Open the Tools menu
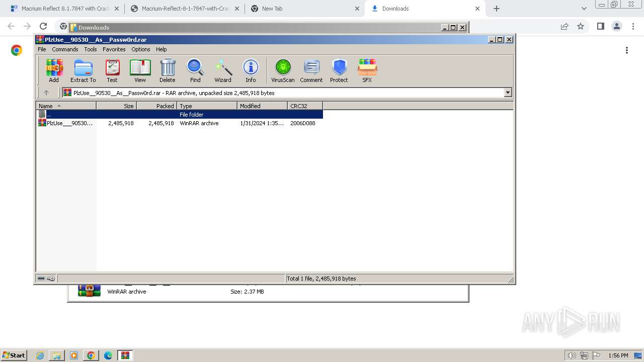 coord(91,49)
